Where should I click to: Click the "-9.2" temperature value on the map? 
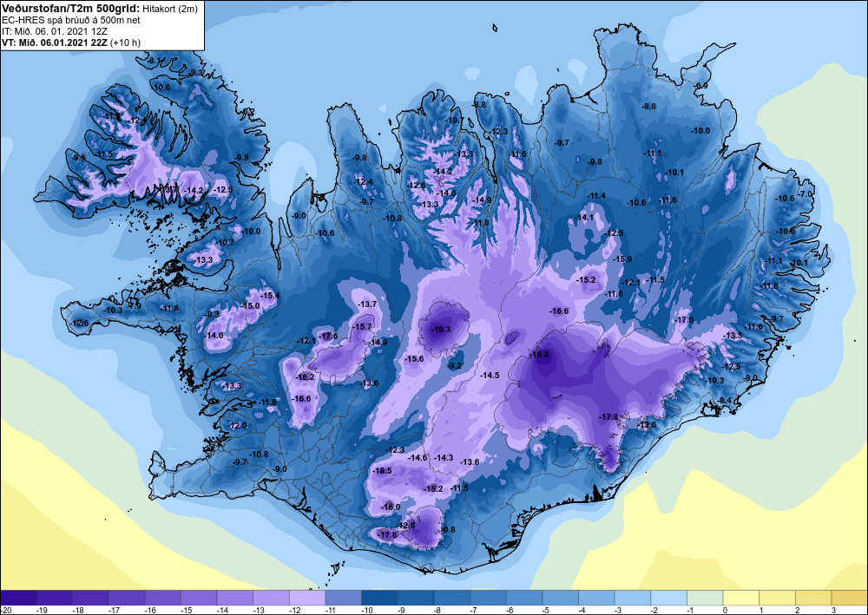click(x=454, y=365)
